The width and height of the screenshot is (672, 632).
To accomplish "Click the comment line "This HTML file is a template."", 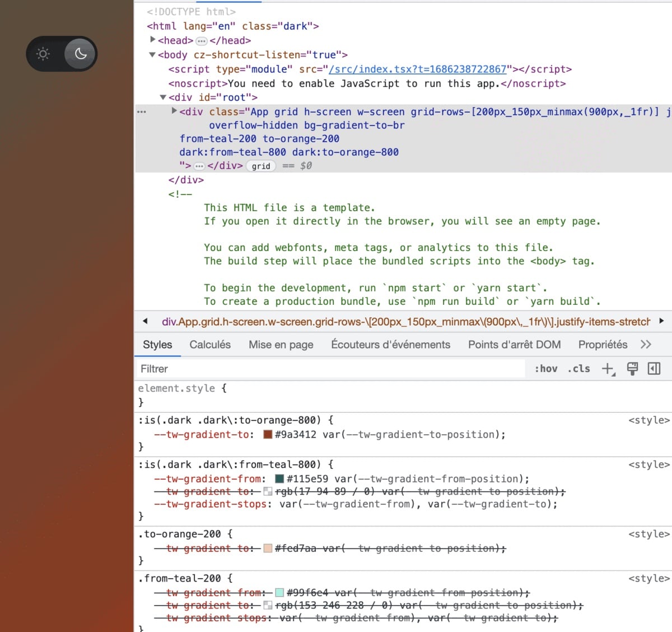I will [x=290, y=208].
